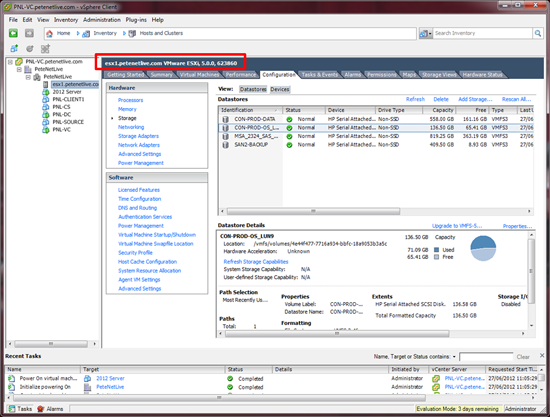The height and width of the screenshot is (417, 550).
Task: Click the SAN2-BACKUP datastore icon
Action: click(x=226, y=144)
